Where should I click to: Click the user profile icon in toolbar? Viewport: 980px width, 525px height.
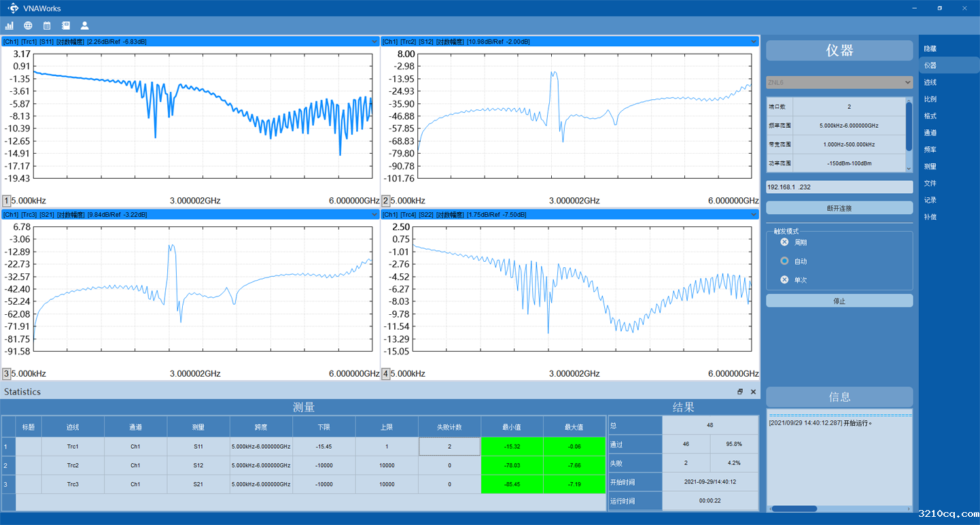85,26
